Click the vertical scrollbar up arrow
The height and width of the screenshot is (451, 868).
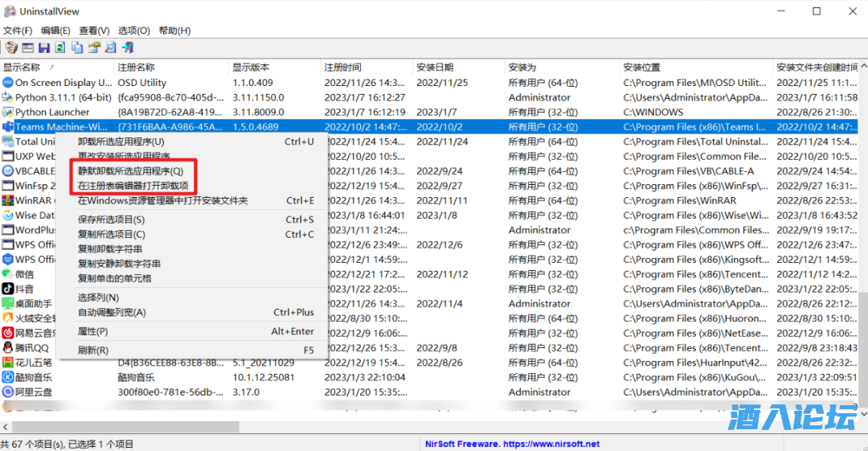(863, 66)
